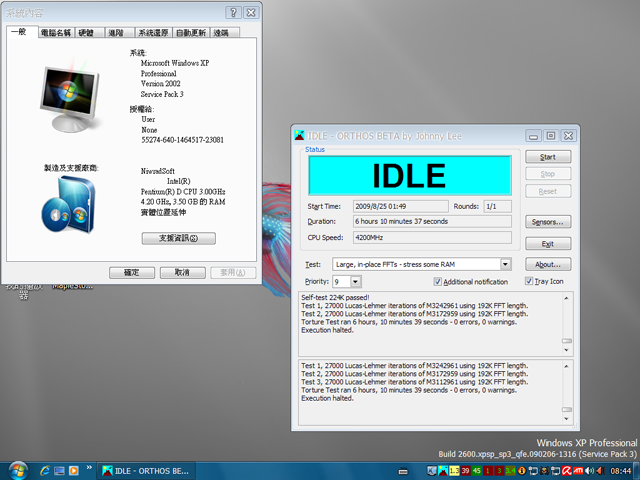Click scroll down arrow in lower log pane
Viewport: 640px width, 480px height.
click(x=567, y=419)
